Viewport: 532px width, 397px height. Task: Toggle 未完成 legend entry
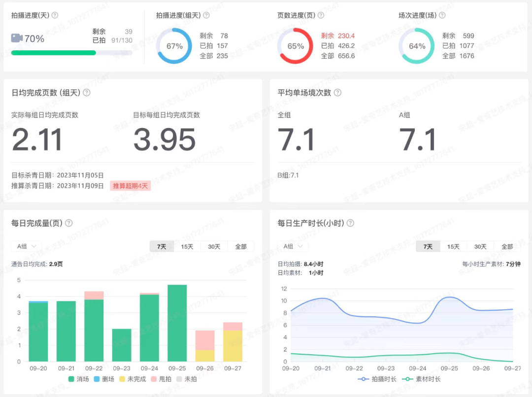pos(133,379)
